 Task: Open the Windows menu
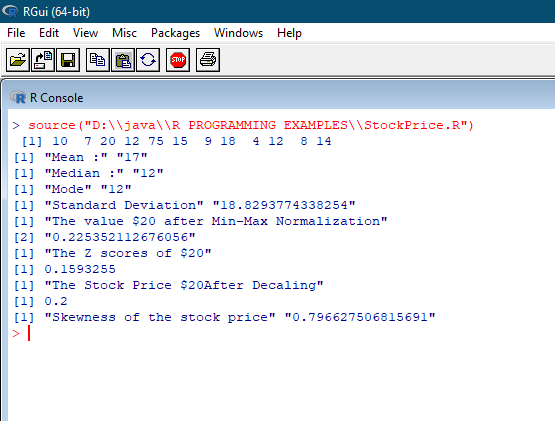[x=238, y=33]
